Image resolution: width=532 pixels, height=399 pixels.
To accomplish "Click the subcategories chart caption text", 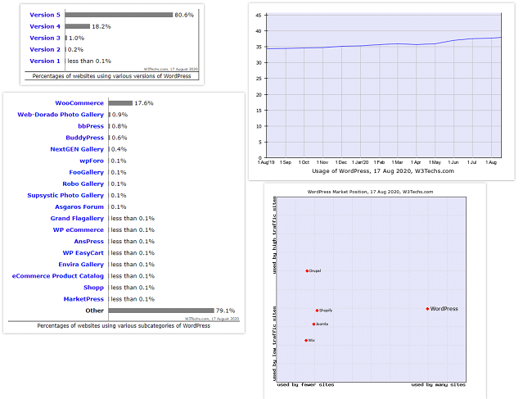I will [x=124, y=325].
